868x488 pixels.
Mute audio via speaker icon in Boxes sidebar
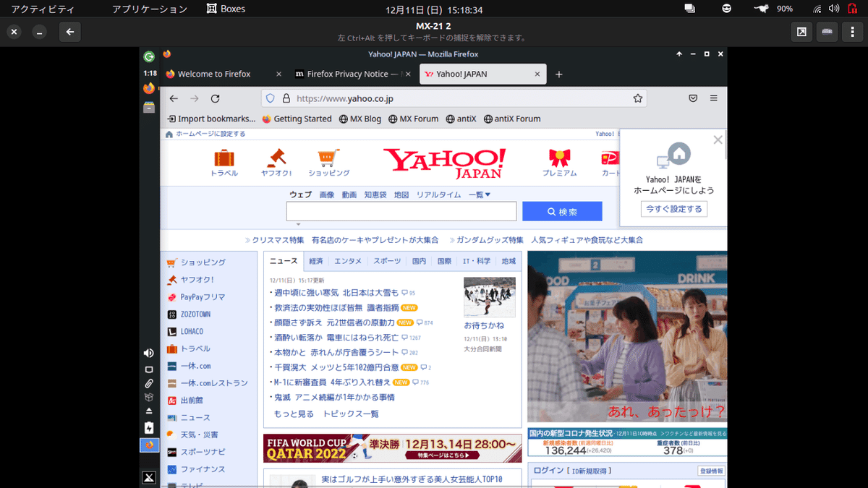[148, 353]
